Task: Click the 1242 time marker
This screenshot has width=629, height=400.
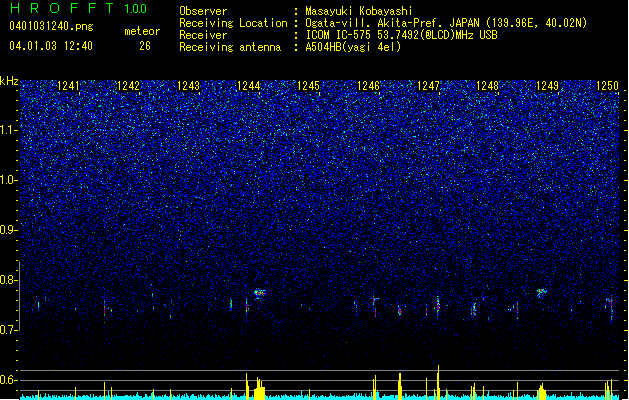Action: [x=128, y=86]
